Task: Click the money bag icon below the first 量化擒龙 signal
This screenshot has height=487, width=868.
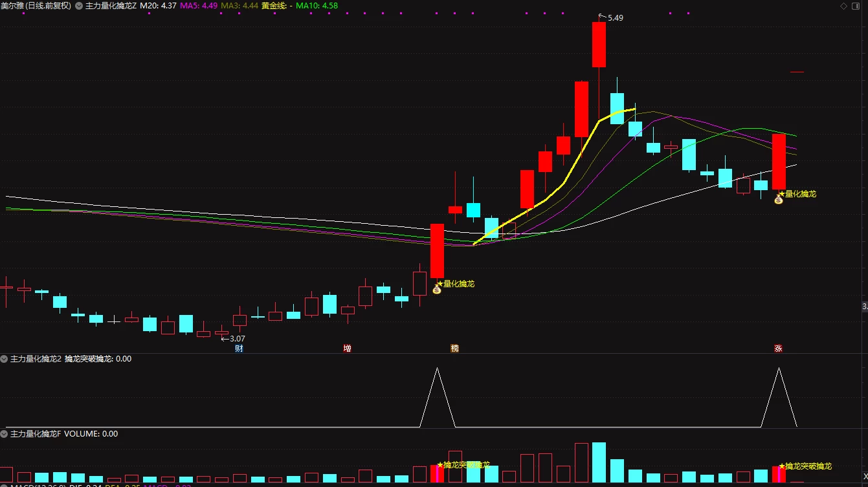Action: click(x=437, y=290)
